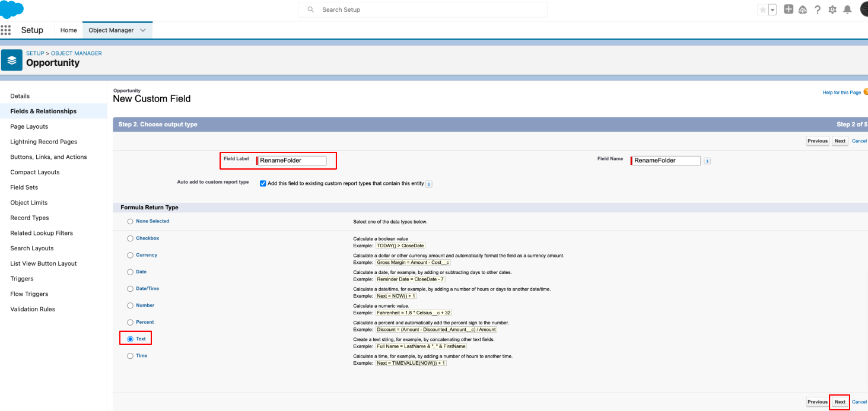The width and height of the screenshot is (868, 411).
Task: Open List View Button Layout
Action: point(44,263)
